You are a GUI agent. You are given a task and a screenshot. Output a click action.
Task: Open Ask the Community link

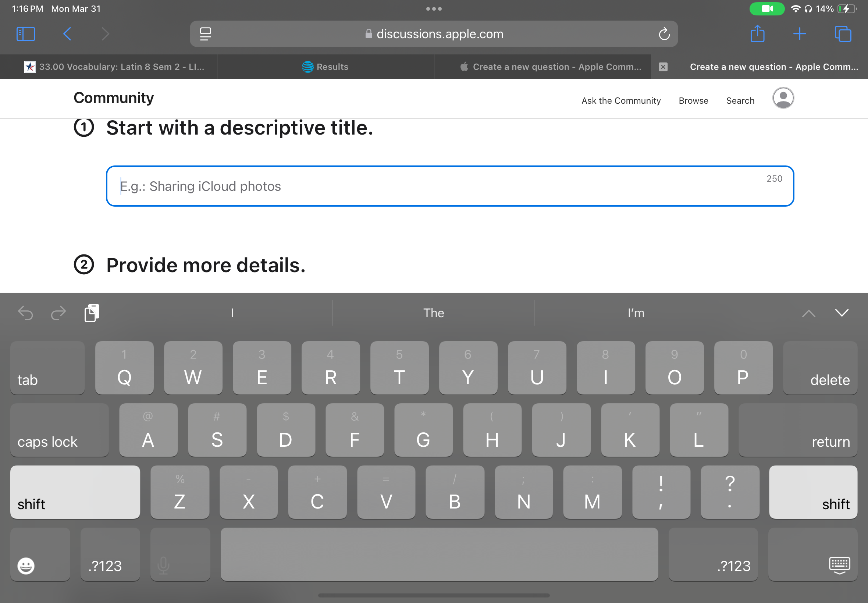[621, 100]
